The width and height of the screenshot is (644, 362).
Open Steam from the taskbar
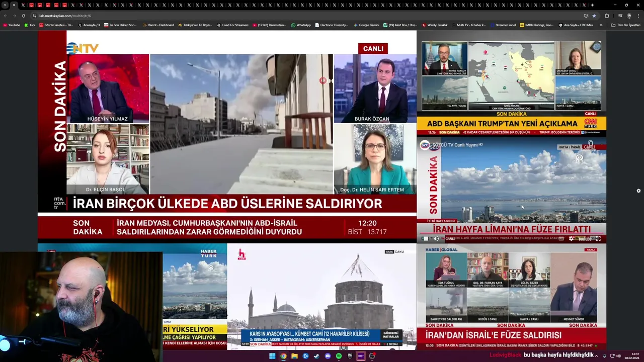316,356
